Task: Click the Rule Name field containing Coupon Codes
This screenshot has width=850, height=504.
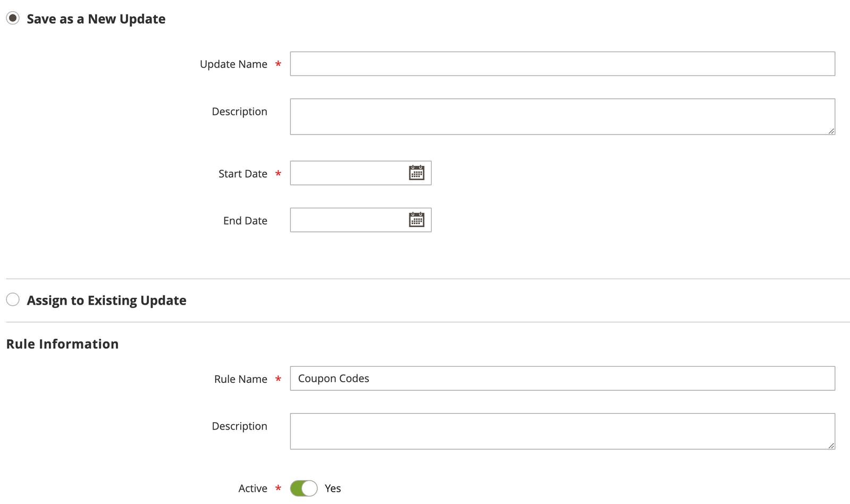Action: (x=562, y=379)
